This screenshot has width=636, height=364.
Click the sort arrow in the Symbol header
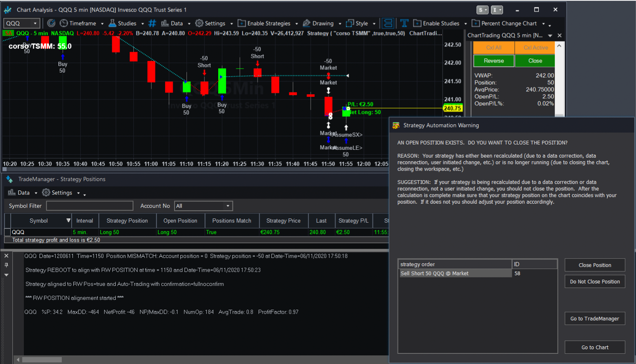pyautogui.click(x=68, y=220)
